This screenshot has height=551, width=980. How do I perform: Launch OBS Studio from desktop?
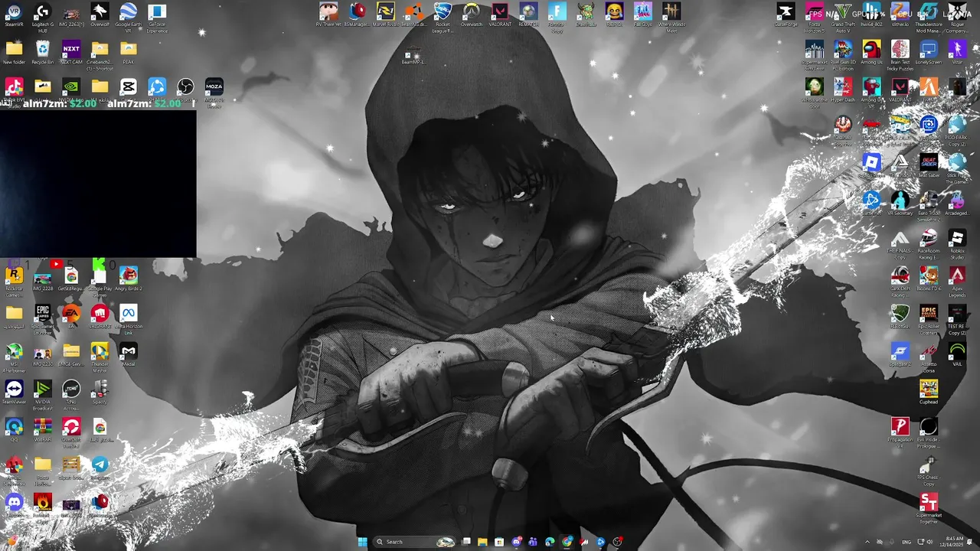[x=185, y=88]
